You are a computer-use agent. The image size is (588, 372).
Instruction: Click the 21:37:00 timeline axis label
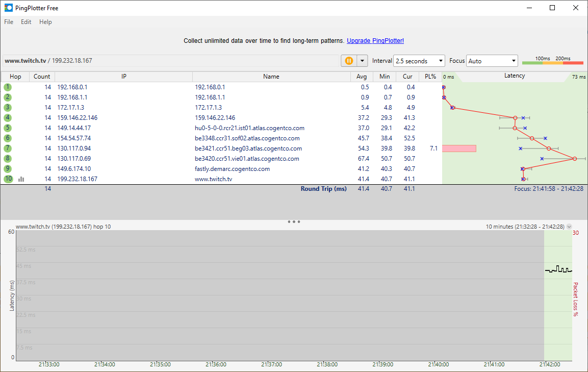point(271,364)
